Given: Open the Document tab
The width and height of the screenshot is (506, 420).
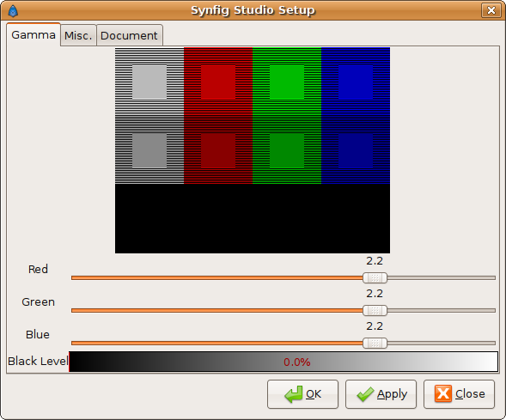Looking at the screenshot, I should pos(129,35).
